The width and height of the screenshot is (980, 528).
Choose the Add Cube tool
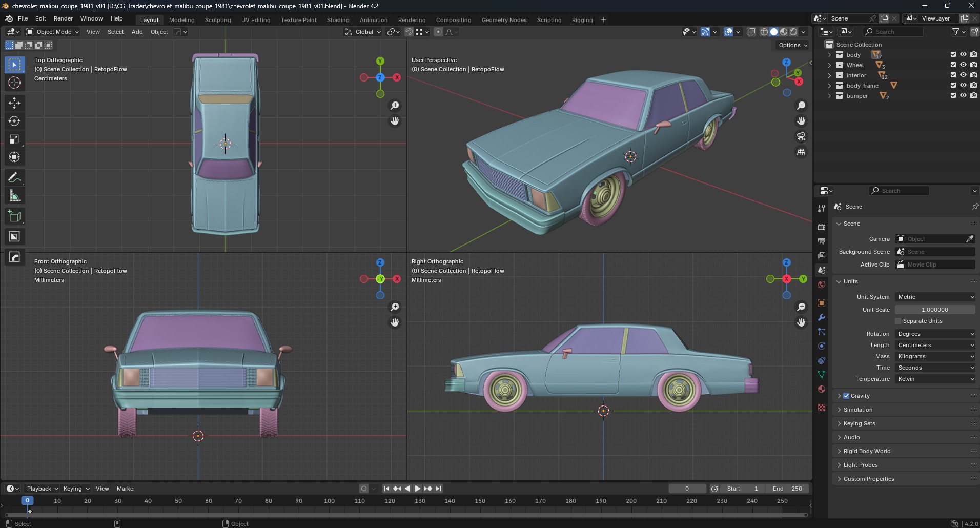click(14, 216)
